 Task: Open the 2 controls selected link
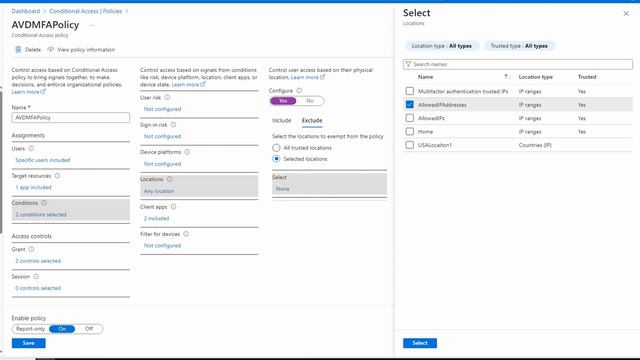(x=38, y=261)
